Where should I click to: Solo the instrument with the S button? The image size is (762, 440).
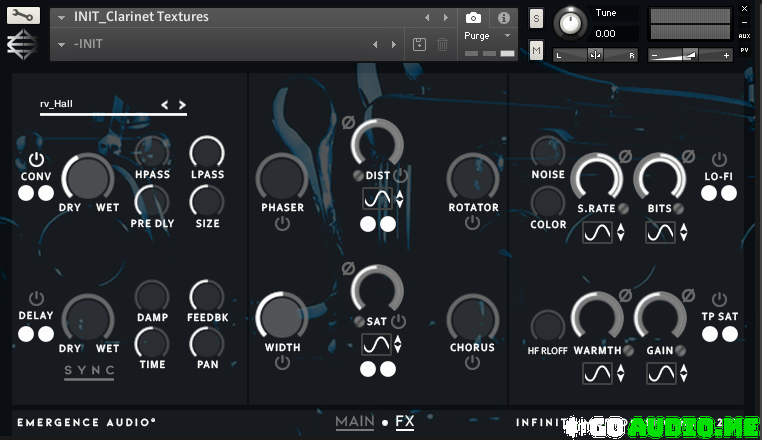pos(536,18)
